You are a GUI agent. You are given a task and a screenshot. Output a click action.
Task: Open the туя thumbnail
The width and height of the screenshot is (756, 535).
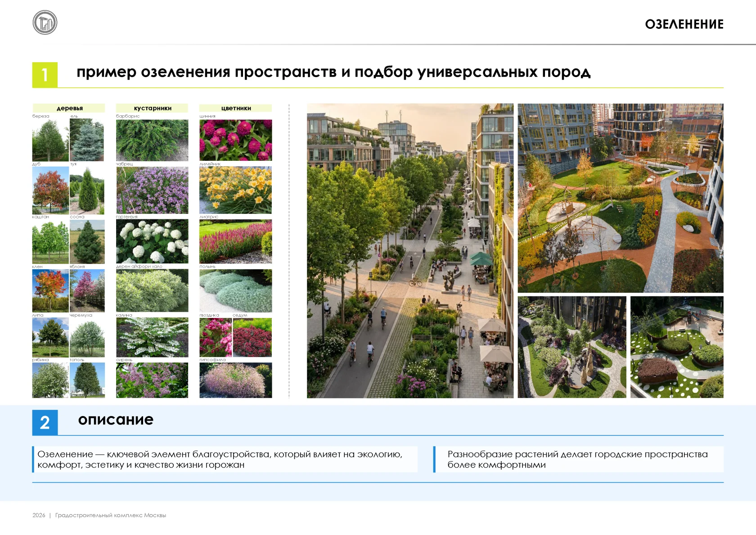[87, 190]
